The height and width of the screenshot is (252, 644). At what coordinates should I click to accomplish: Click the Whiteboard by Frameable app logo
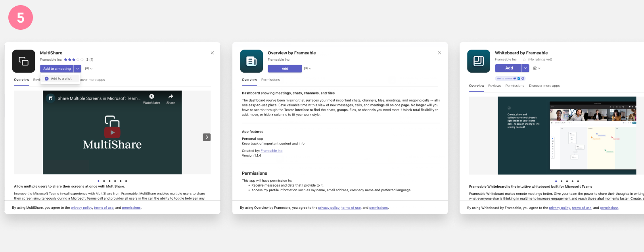(x=479, y=61)
